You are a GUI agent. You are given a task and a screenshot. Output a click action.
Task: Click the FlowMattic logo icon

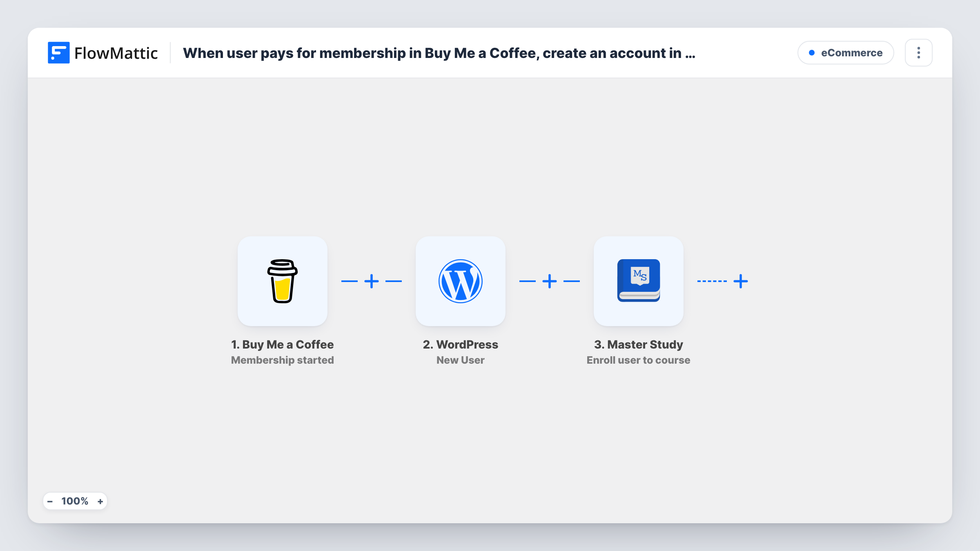pos(58,53)
